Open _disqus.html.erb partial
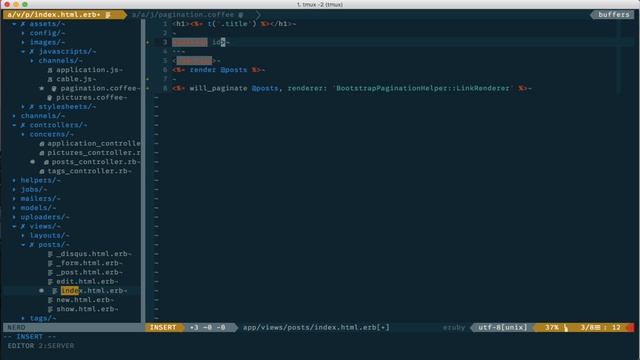 pyautogui.click(x=92, y=254)
